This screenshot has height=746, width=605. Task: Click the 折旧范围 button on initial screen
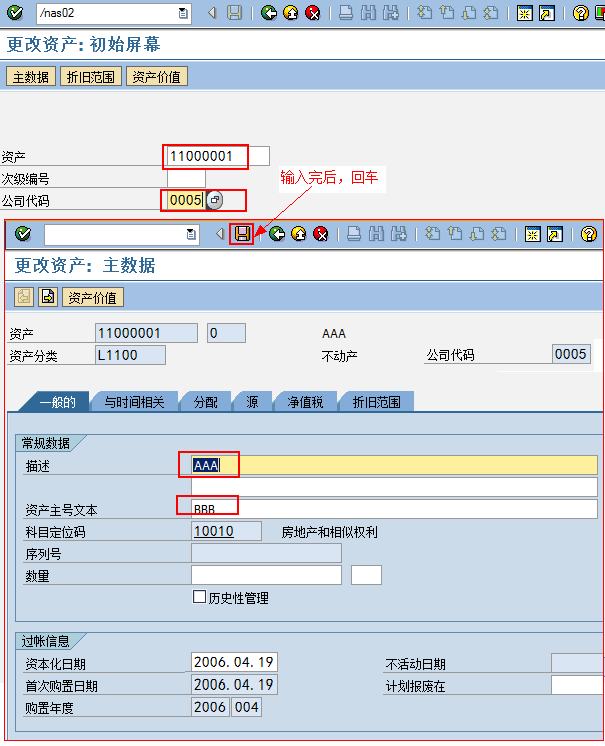click(x=91, y=77)
